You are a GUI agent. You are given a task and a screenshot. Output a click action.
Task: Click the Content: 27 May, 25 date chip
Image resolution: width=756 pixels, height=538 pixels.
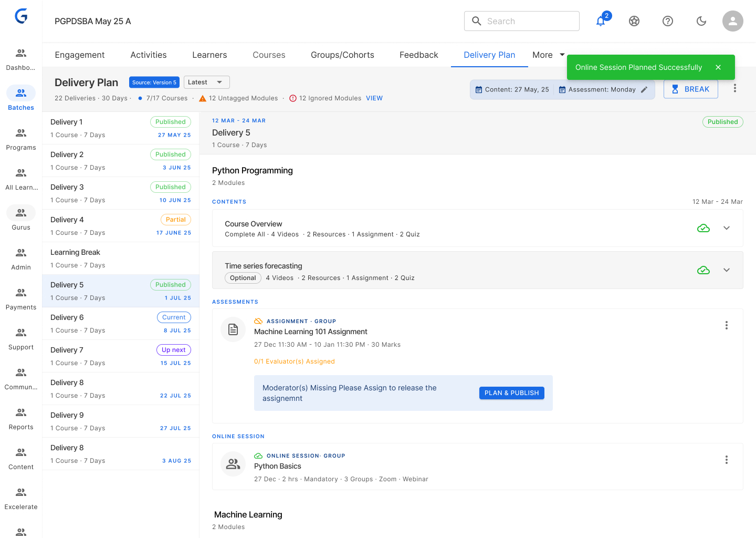[x=512, y=89]
